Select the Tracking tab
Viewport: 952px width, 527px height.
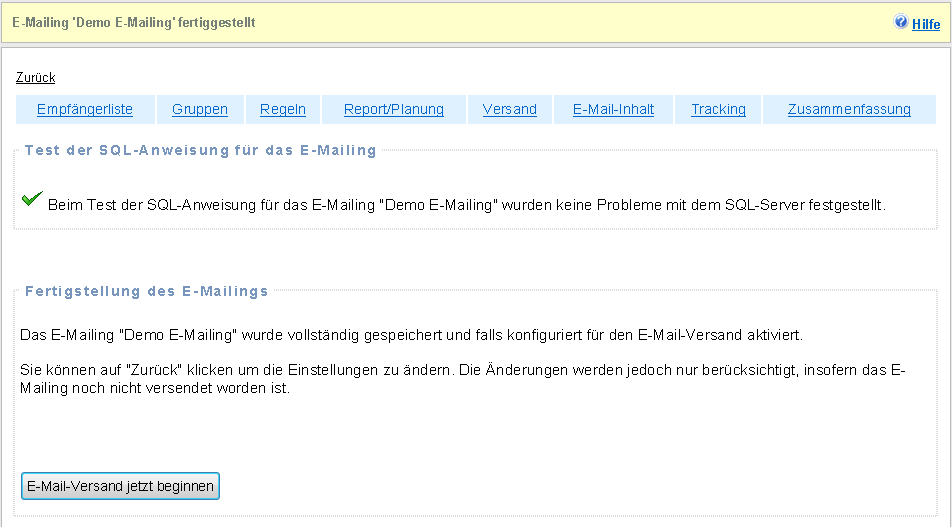[718, 110]
